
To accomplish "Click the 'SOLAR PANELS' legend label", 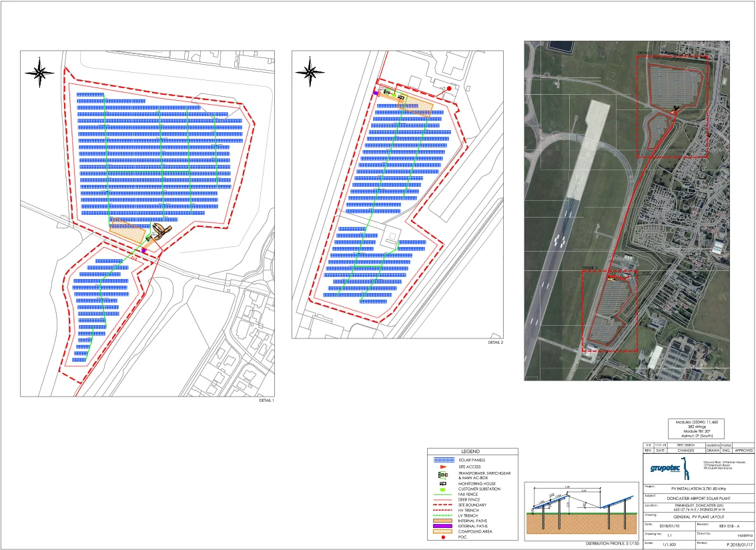I will (472, 460).
